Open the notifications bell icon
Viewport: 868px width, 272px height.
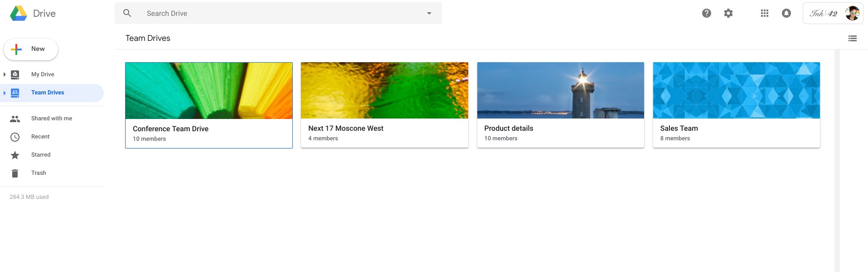786,13
